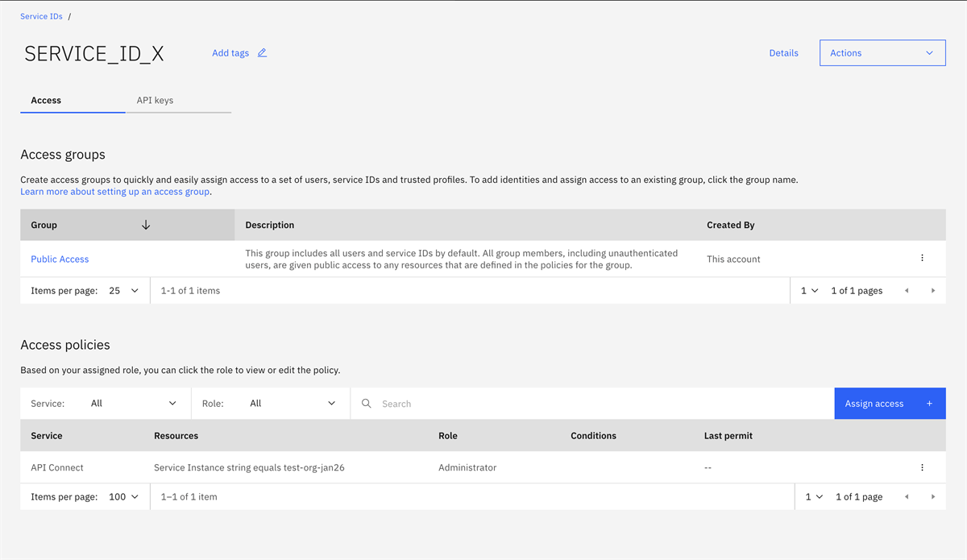Click the Add tags link
This screenshot has width=967, height=560.
pos(230,53)
